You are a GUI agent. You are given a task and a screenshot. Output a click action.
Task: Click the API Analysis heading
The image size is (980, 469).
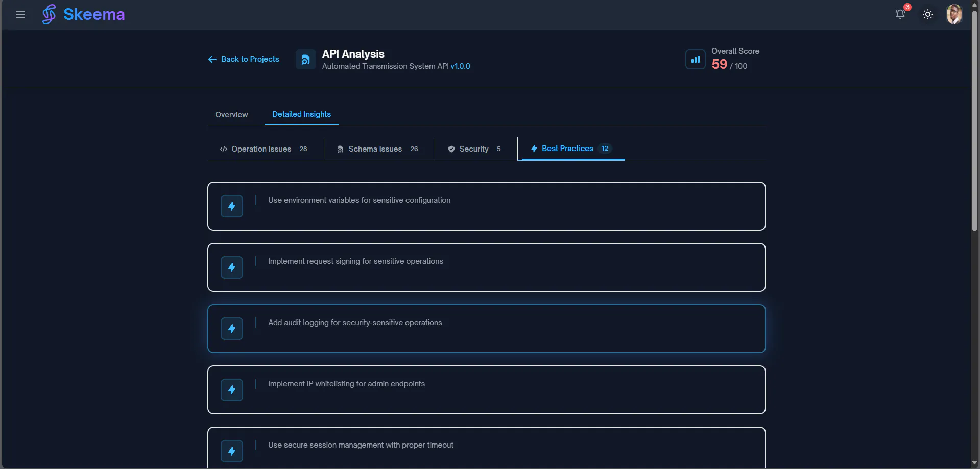353,54
